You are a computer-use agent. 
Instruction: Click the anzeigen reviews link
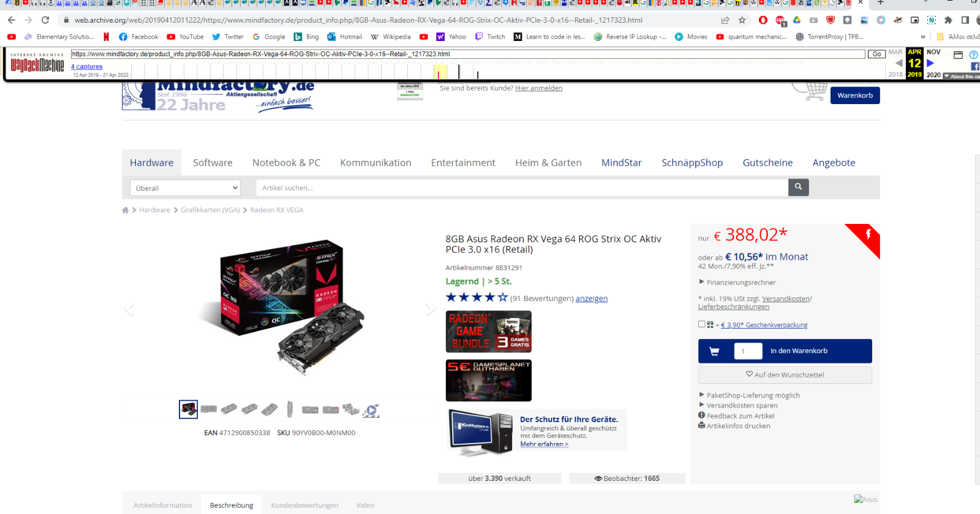(592, 299)
